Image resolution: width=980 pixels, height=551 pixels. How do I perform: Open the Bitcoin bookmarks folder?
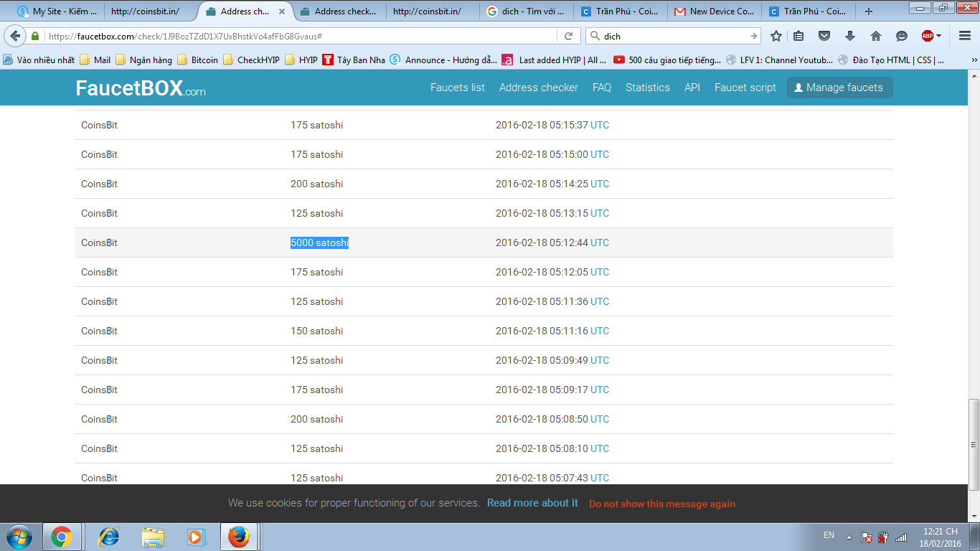(197, 60)
